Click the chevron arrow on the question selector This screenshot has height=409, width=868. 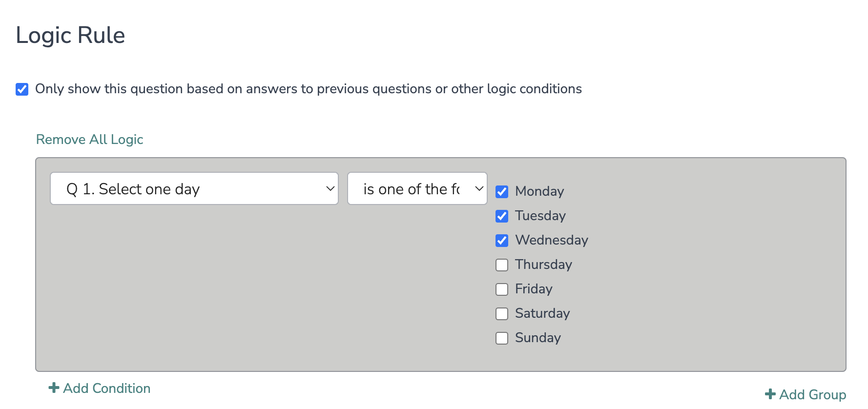point(330,189)
